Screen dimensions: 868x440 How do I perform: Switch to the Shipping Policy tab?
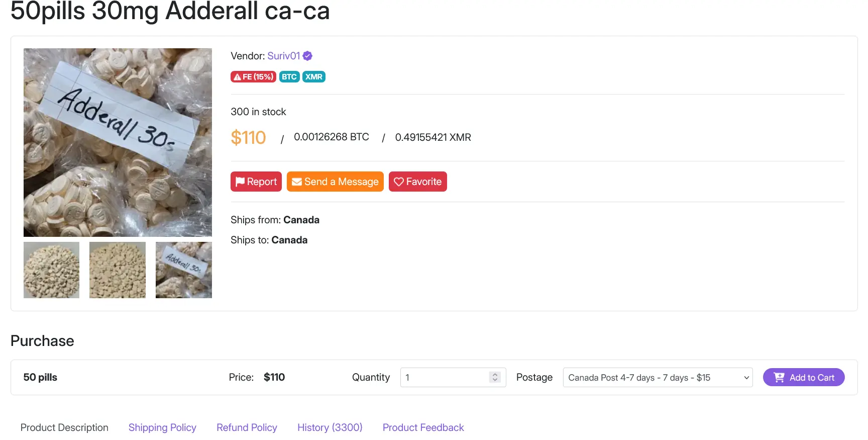point(162,427)
